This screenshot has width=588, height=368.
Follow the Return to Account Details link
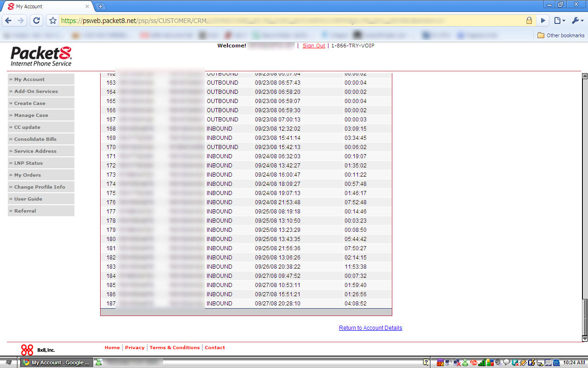point(370,328)
